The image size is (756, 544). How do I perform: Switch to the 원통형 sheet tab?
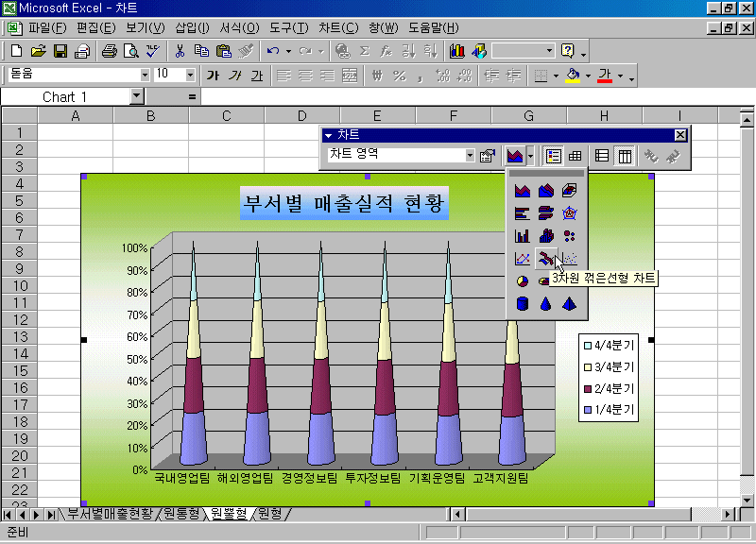(180, 514)
